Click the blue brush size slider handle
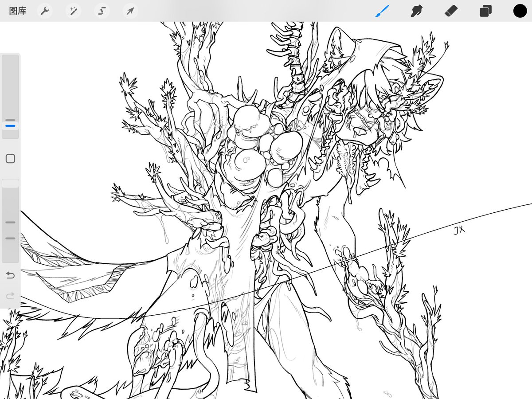The height and width of the screenshot is (399, 532). pyautogui.click(x=10, y=126)
